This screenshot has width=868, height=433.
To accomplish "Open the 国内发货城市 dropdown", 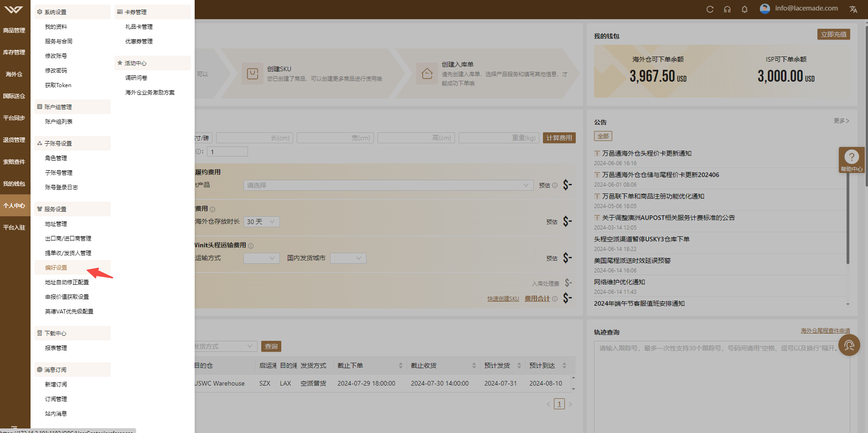I will [348, 258].
